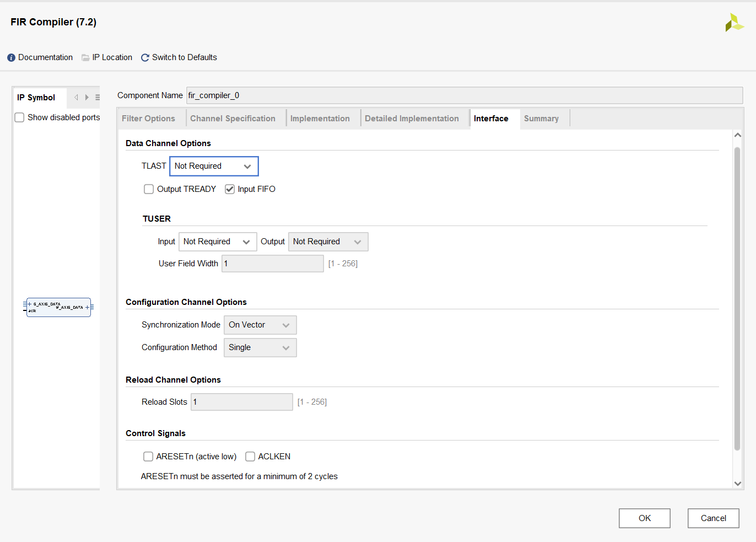Click the Reload Slots field
756x542 pixels.
pyautogui.click(x=242, y=402)
